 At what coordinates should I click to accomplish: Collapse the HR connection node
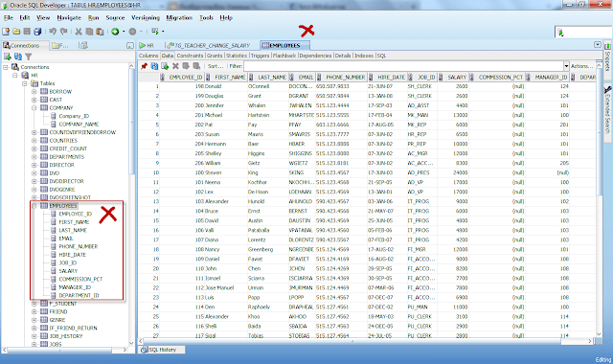[15, 75]
